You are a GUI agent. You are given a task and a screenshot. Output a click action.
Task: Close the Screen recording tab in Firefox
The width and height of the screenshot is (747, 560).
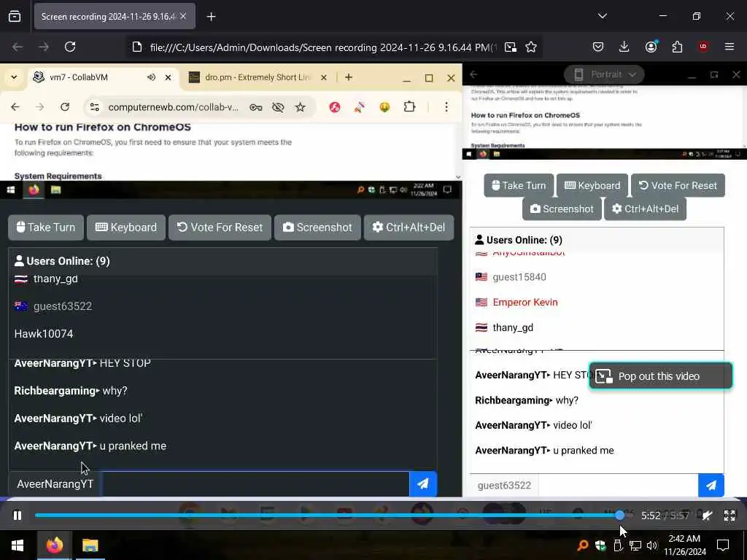(183, 17)
